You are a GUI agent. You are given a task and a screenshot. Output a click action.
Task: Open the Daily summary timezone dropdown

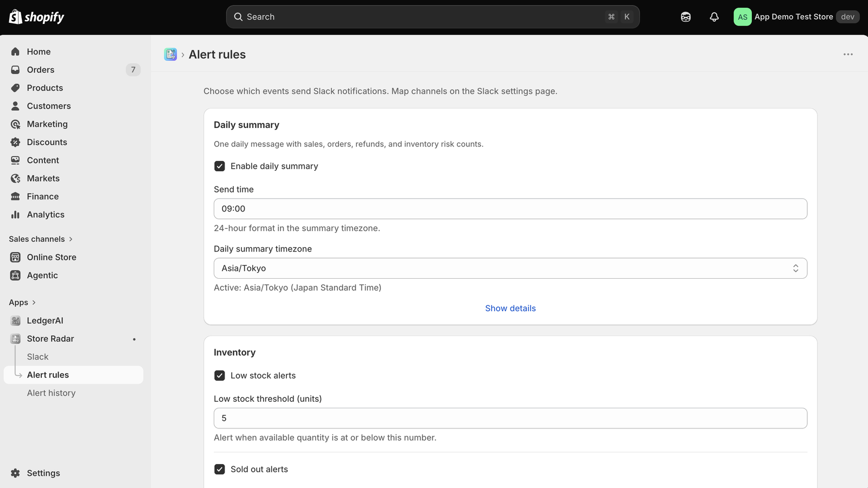tap(510, 268)
